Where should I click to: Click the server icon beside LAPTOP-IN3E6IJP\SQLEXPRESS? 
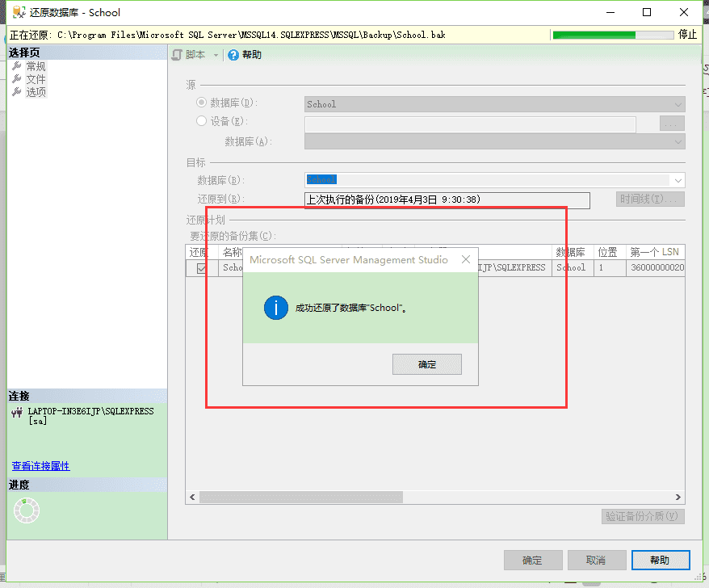16,410
